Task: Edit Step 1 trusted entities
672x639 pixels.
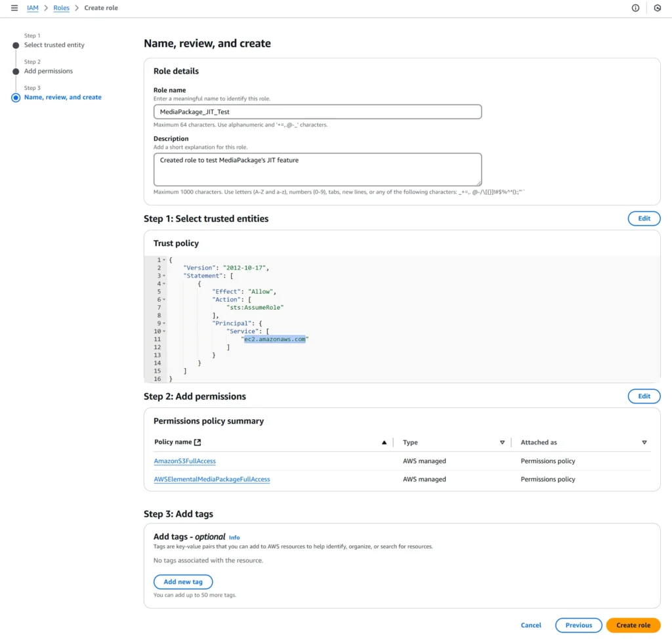Action: (x=644, y=218)
